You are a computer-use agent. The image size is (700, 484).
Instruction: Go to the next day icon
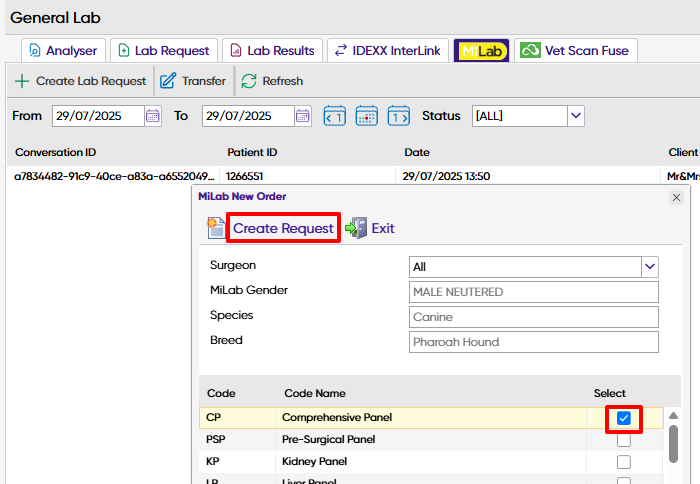[x=399, y=116]
